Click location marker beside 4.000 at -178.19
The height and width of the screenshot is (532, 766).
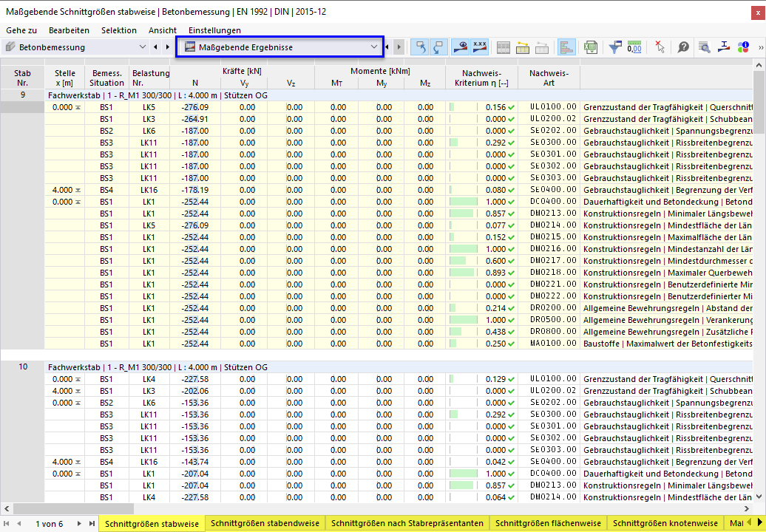pos(78,191)
